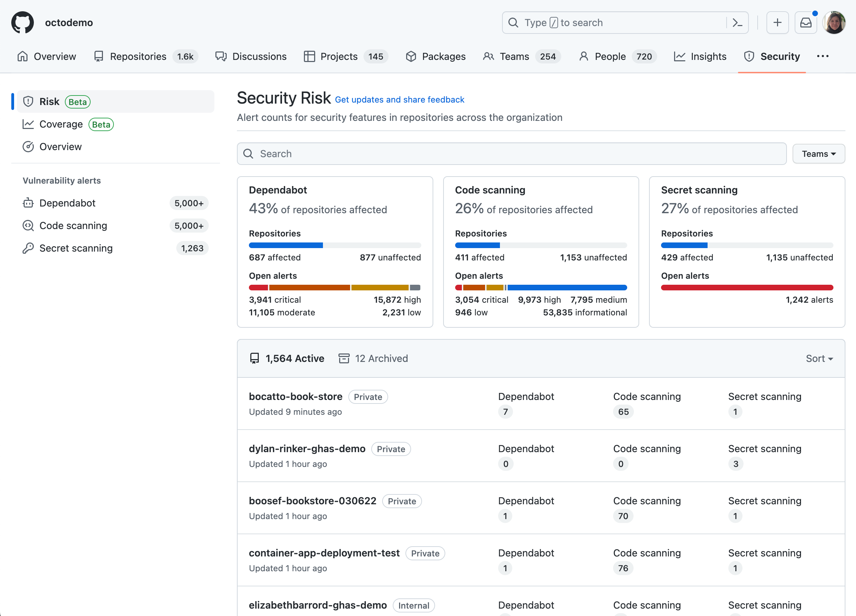The image size is (856, 616).
Task: Select the Security tab
Action: click(x=772, y=56)
